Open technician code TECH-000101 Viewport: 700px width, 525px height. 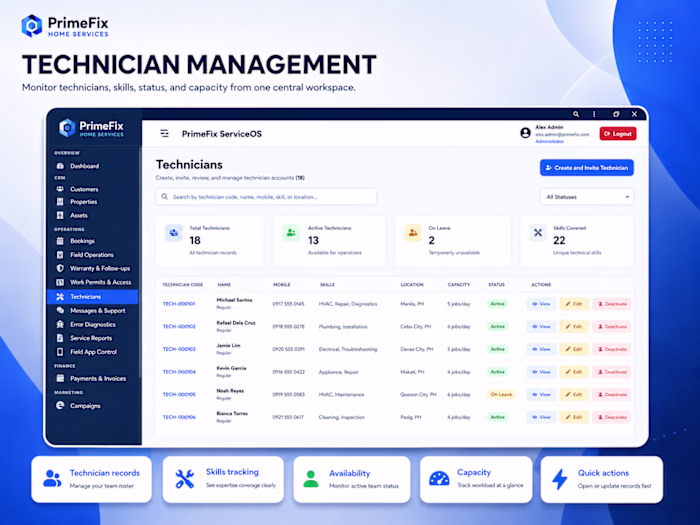[179, 304]
